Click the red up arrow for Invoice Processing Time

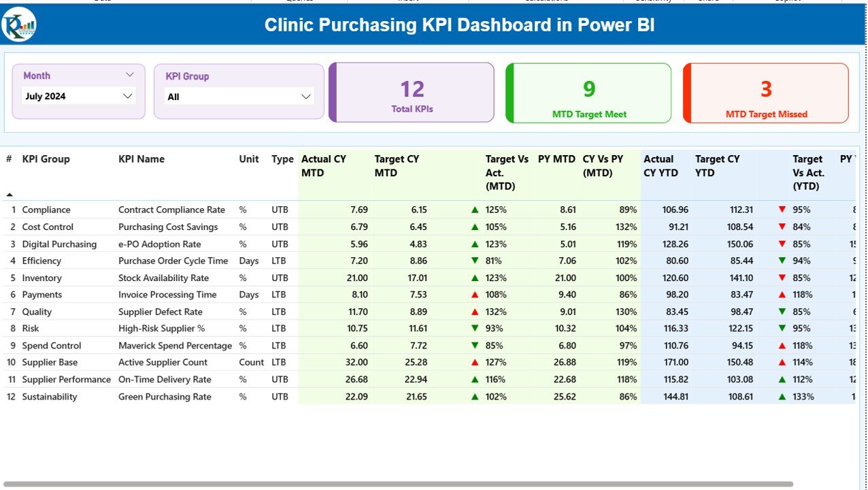[x=475, y=294]
